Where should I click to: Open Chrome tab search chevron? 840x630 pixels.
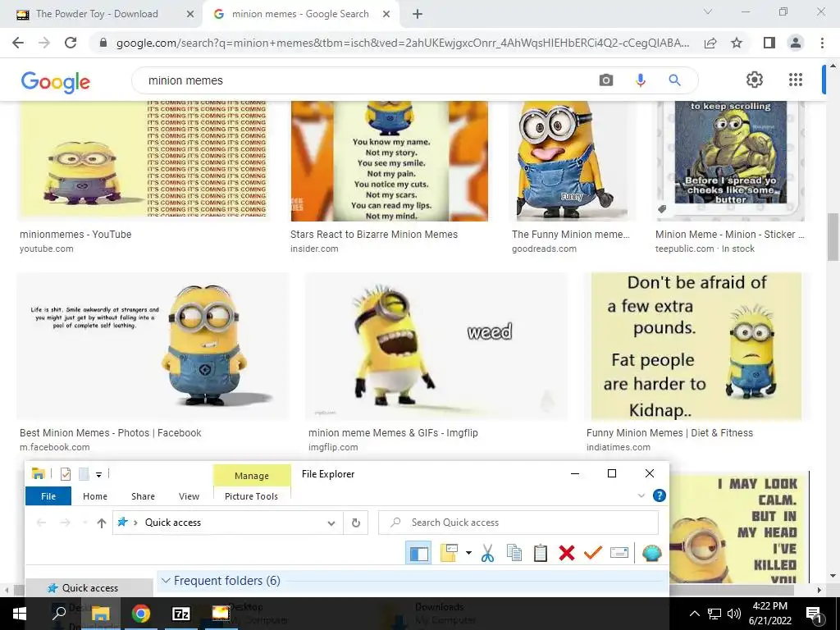click(x=708, y=11)
